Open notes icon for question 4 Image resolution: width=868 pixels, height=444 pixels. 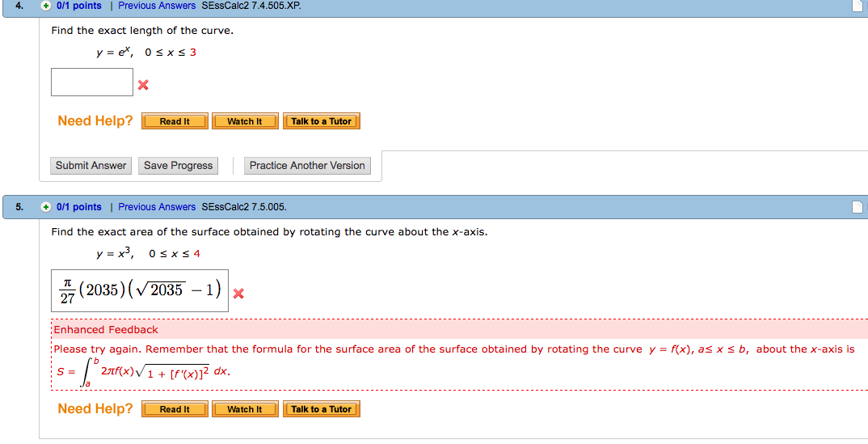tap(857, 6)
